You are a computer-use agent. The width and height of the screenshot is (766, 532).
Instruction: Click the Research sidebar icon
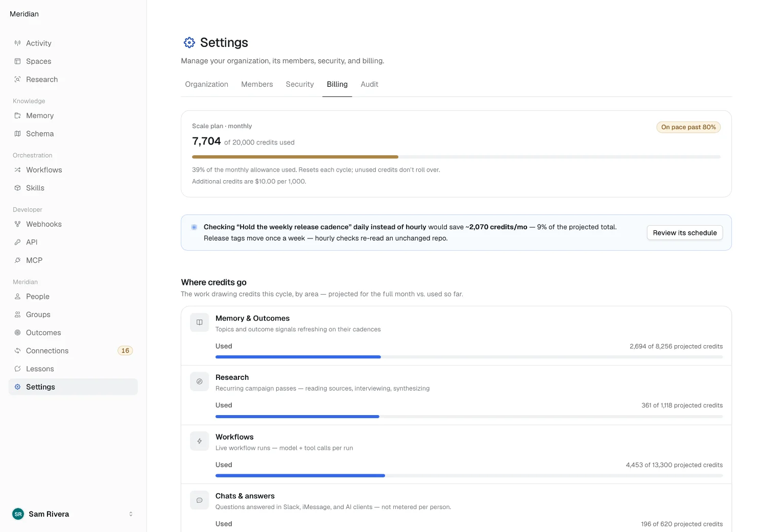tap(17, 80)
